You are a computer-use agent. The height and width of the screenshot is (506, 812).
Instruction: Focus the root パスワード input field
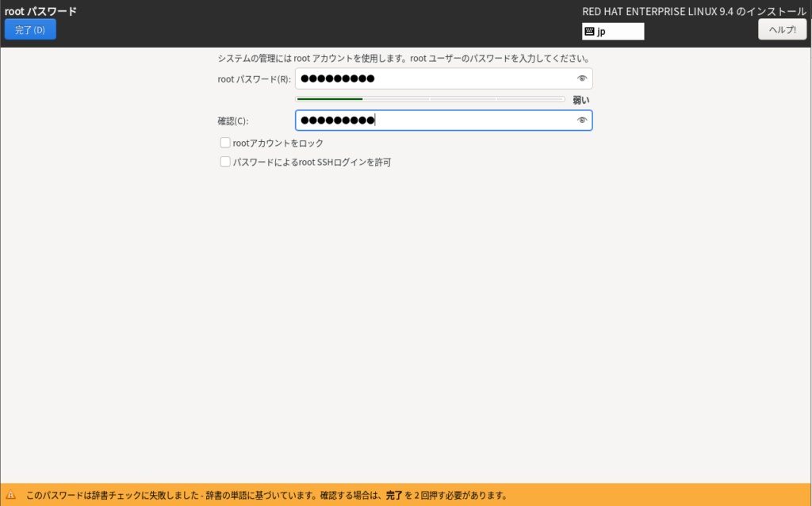(432, 79)
